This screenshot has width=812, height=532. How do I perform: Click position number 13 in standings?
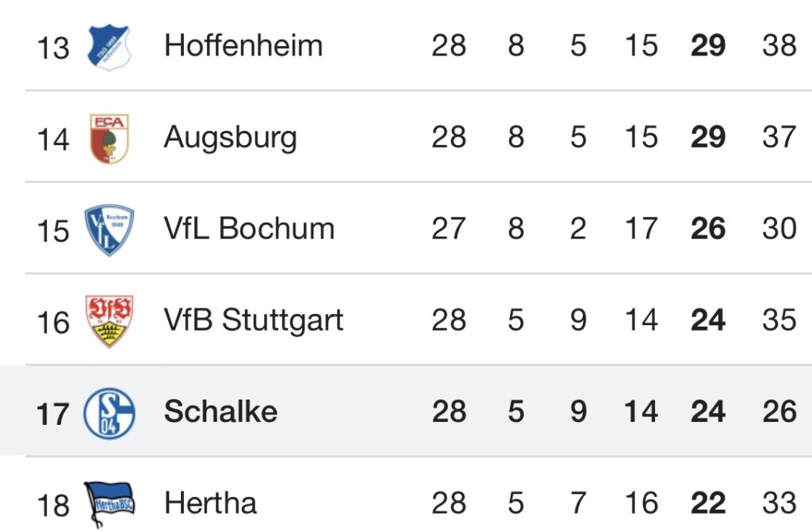[53, 48]
